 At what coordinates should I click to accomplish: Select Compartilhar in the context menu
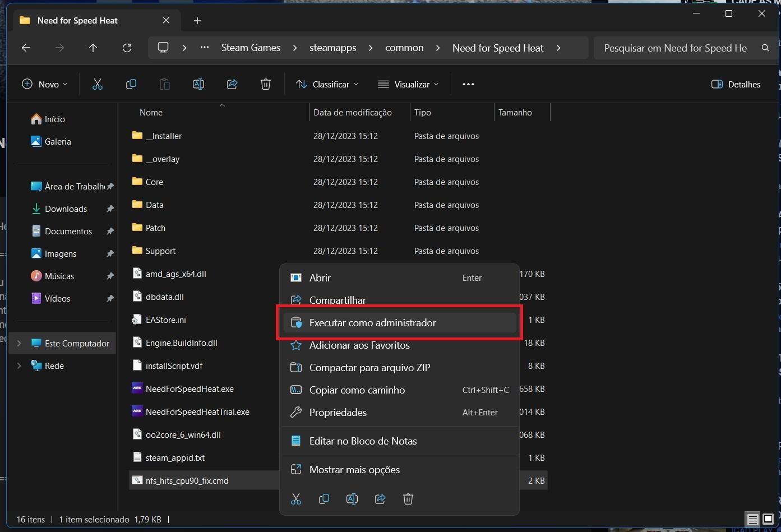(x=400, y=300)
